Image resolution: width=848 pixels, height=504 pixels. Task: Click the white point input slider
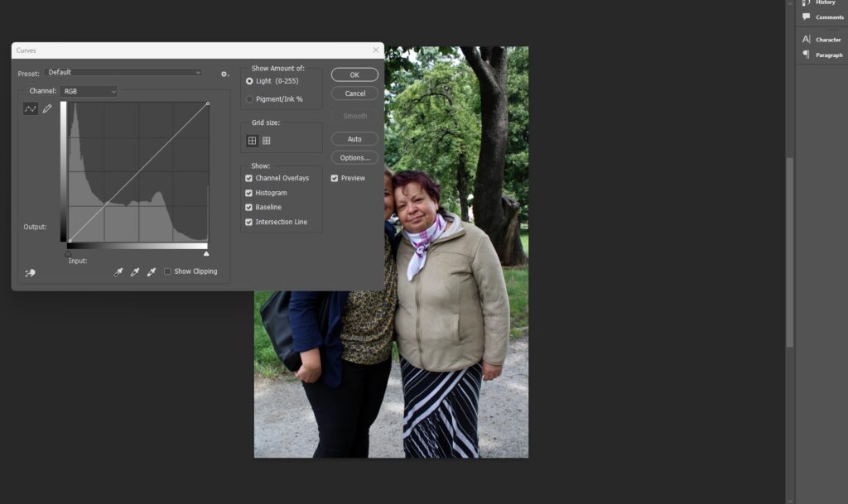[206, 253]
